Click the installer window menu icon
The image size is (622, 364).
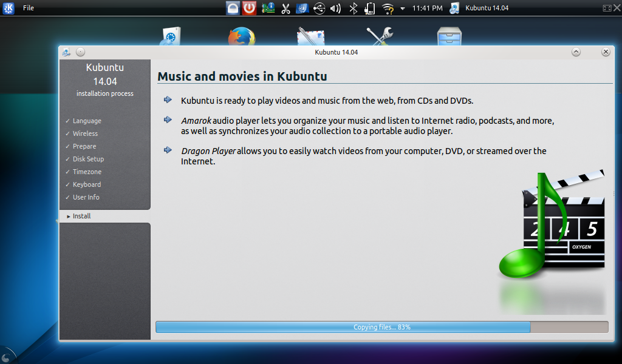coord(66,52)
